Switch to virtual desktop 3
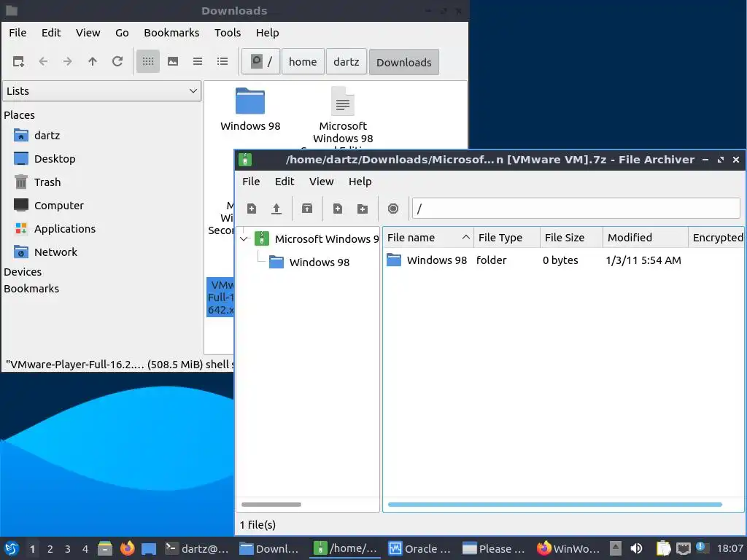747x560 pixels. tap(68, 549)
